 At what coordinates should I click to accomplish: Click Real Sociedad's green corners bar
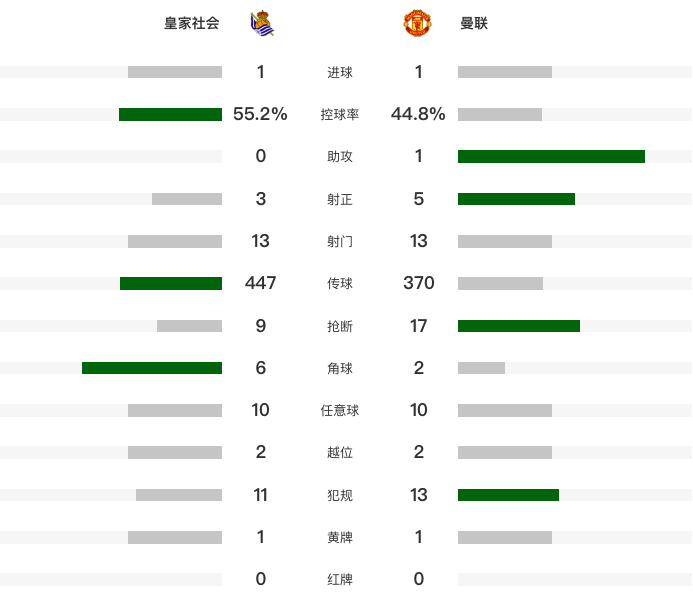(x=152, y=368)
